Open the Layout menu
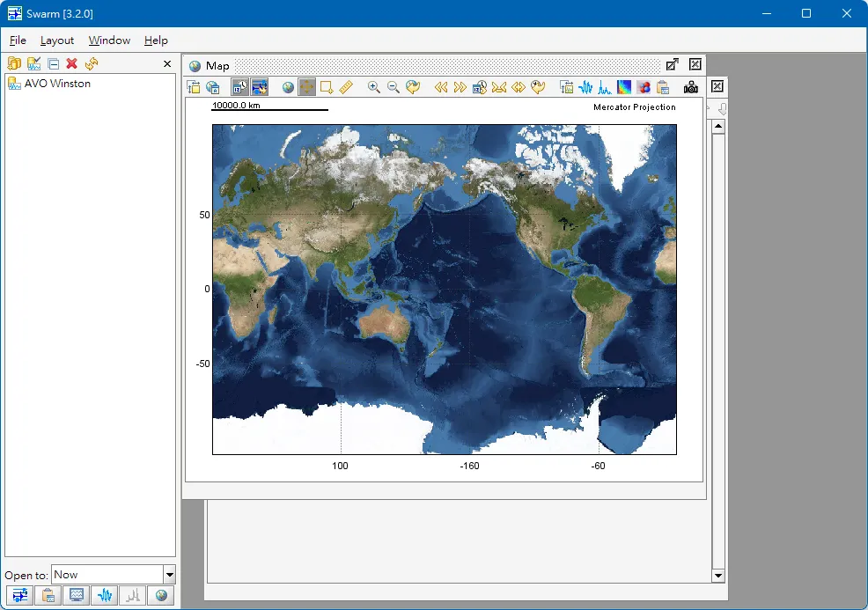Screen dimensions: 868x610 click(57, 40)
